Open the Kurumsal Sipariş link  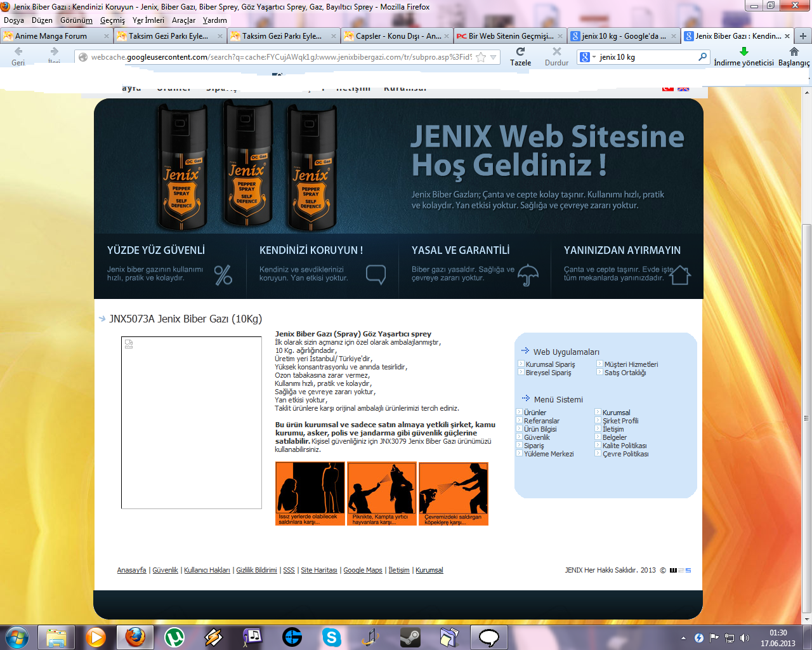coord(551,364)
